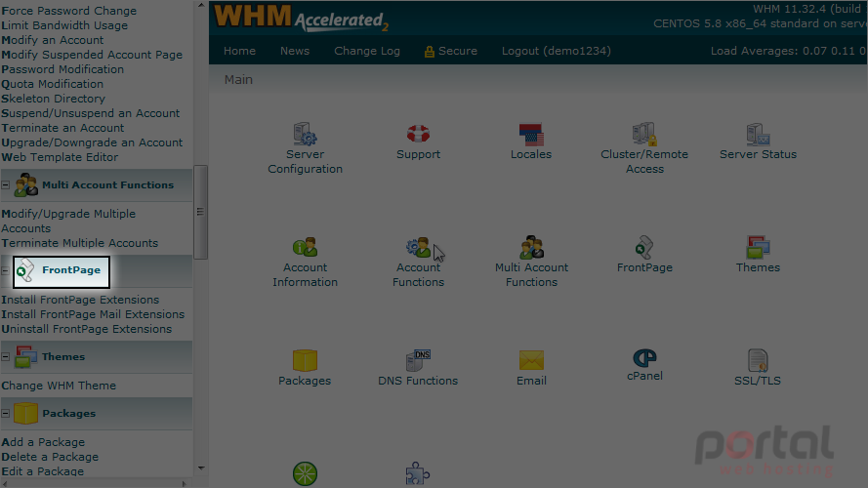868x488 pixels.
Task: Open the cPanel icon
Action: tap(644, 358)
